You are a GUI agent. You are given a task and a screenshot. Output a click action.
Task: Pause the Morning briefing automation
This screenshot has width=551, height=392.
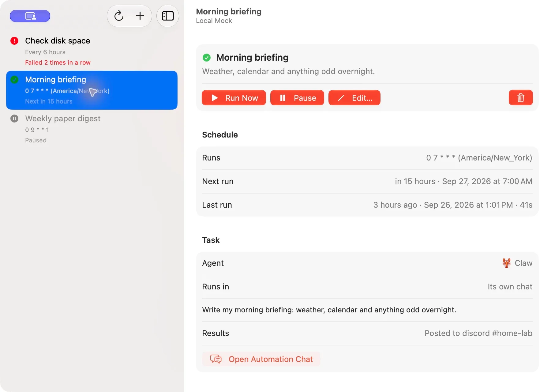pos(297,98)
